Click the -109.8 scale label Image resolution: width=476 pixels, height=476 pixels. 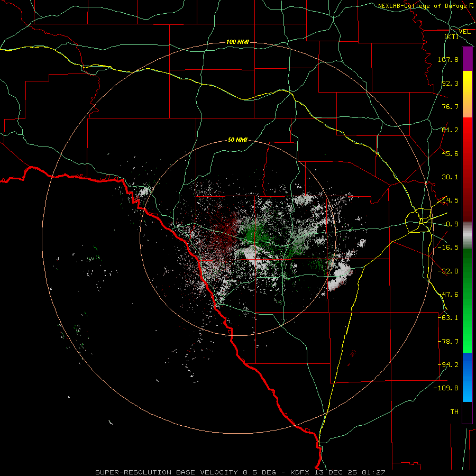click(x=446, y=388)
